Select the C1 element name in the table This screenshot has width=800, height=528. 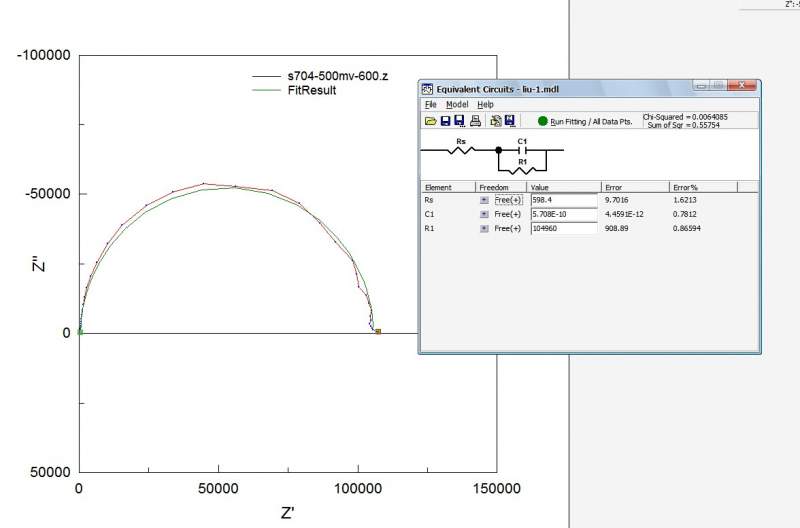[x=429, y=214]
